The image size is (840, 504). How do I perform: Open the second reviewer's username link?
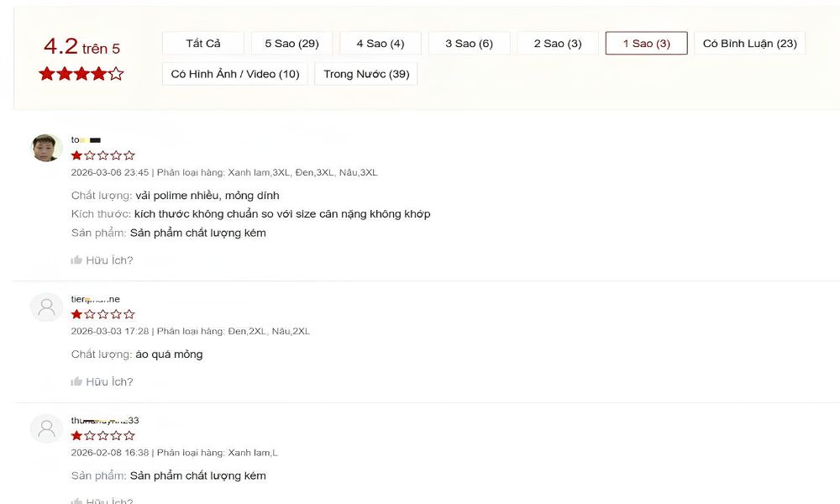[95, 299]
